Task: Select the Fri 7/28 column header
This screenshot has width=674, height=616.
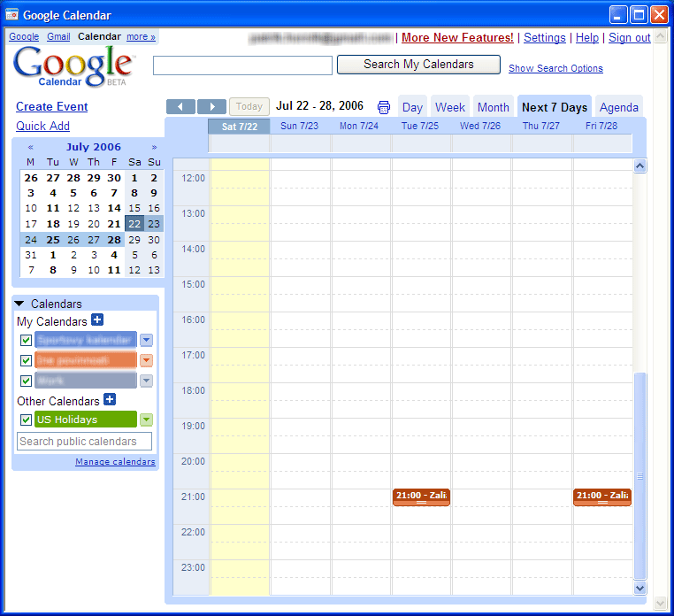Action: click(601, 126)
